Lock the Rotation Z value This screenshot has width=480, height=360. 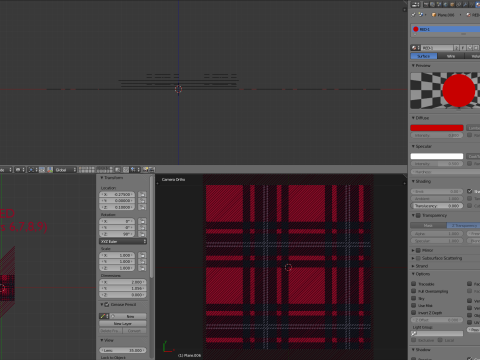tap(142, 234)
